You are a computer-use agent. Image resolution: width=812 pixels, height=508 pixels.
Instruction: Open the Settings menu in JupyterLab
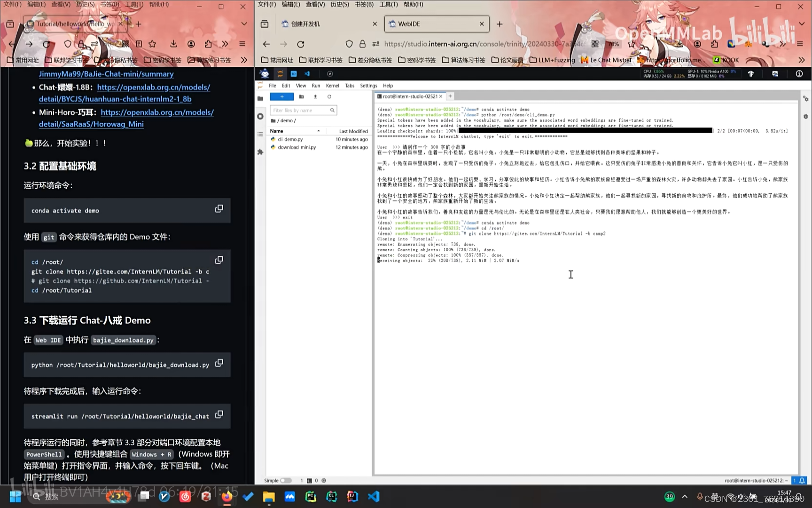click(368, 86)
